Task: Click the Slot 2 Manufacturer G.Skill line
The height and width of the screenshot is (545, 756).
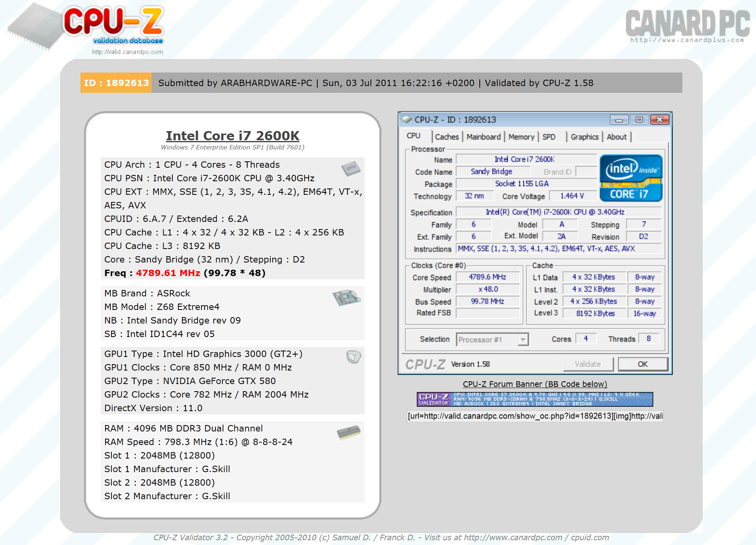Action: click(167, 496)
